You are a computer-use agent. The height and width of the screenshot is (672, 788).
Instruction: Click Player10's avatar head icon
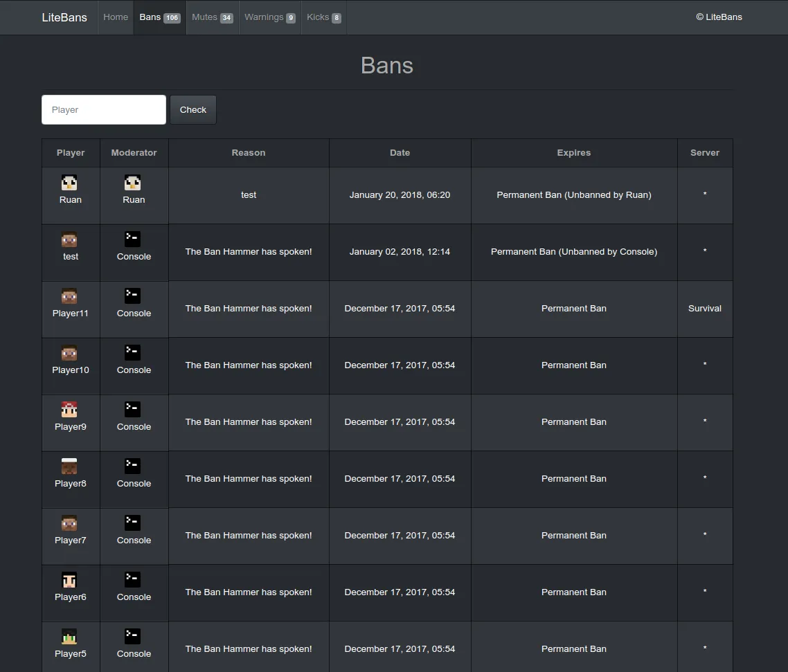pos(69,353)
